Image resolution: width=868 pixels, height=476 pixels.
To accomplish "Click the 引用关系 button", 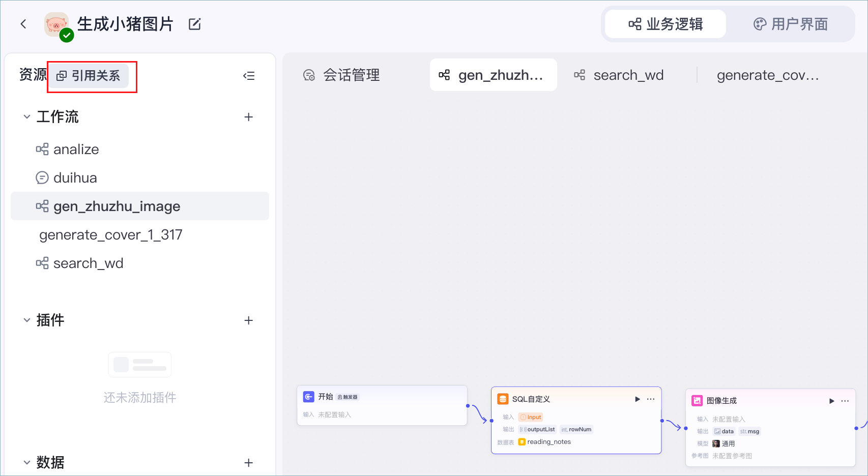I will [x=88, y=76].
